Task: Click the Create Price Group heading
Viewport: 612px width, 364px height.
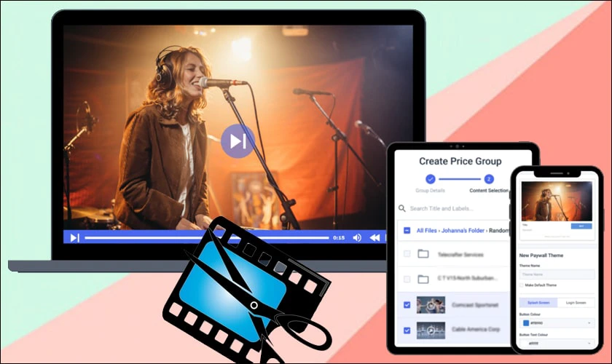Action: 460,161
